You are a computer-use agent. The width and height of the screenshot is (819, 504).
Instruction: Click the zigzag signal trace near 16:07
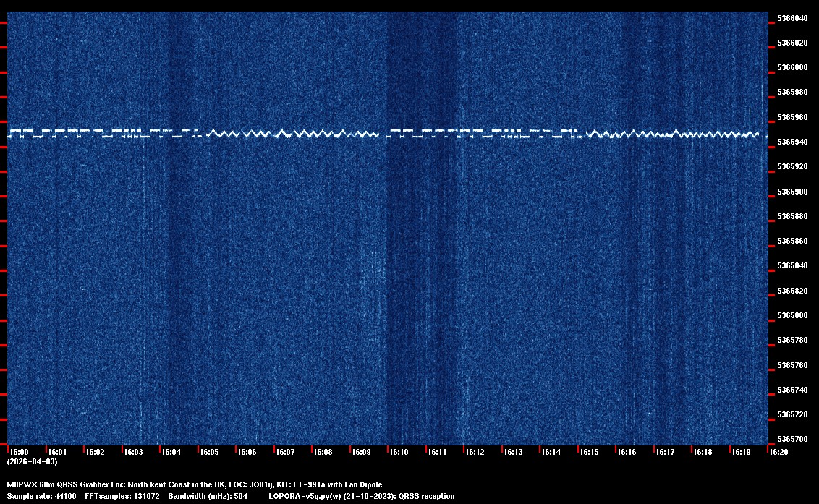point(285,134)
